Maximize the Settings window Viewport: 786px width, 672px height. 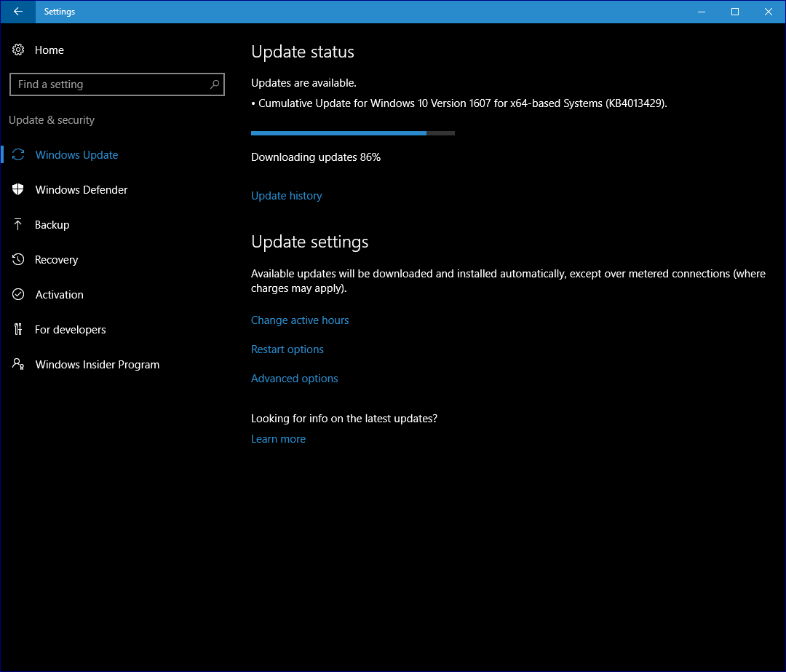[735, 12]
